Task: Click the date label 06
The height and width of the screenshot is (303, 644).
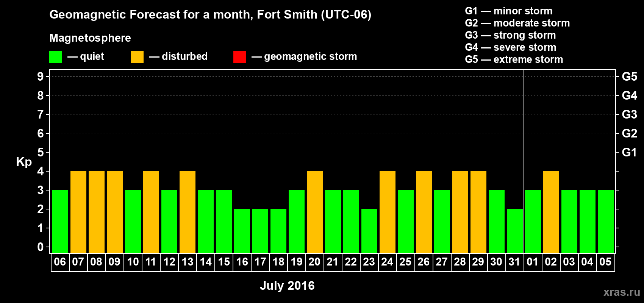Action: (x=60, y=262)
